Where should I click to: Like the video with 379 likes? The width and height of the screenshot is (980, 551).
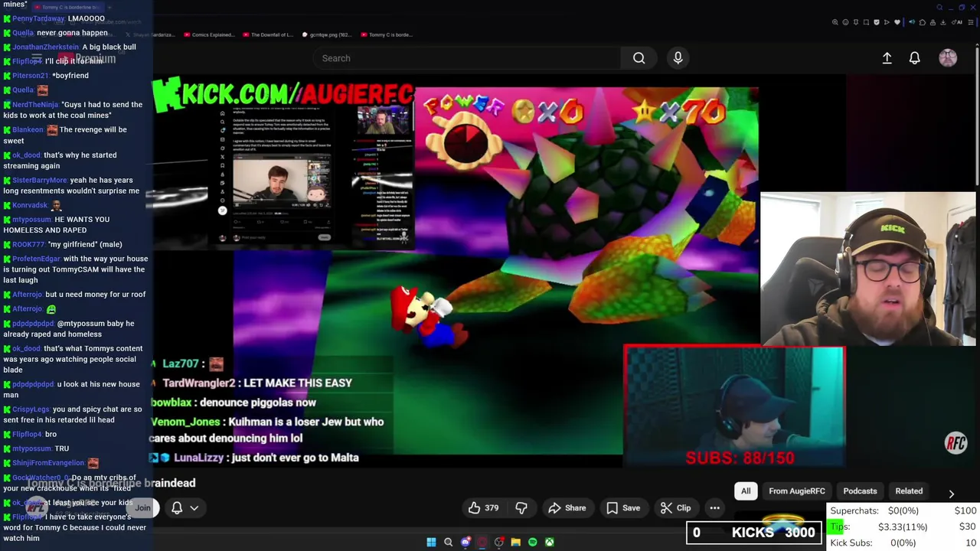(483, 507)
